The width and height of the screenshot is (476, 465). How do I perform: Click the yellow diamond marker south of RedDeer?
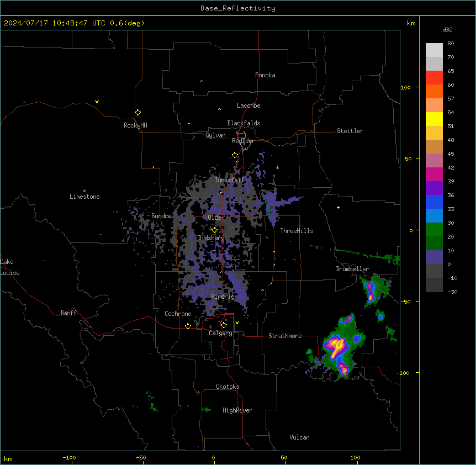pyautogui.click(x=235, y=155)
